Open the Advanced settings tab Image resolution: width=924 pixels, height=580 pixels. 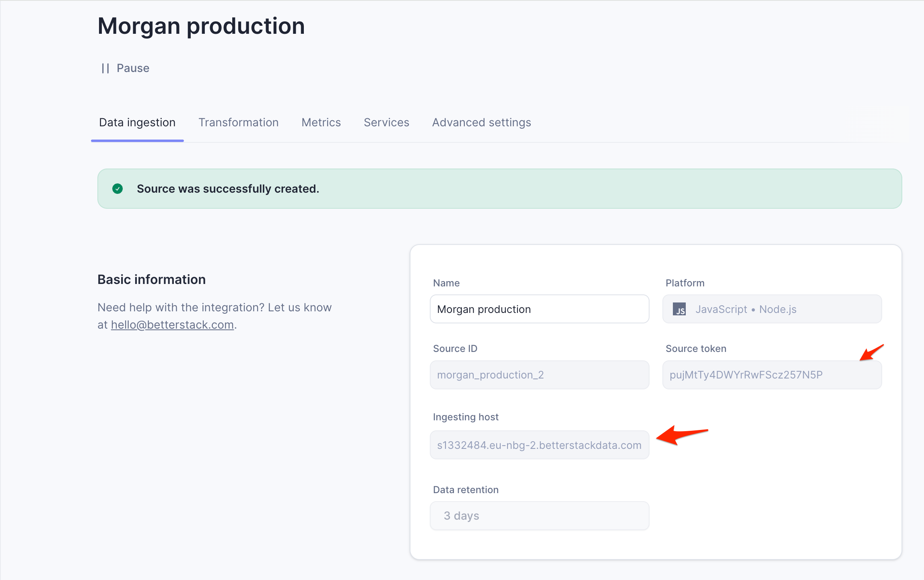(x=481, y=123)
